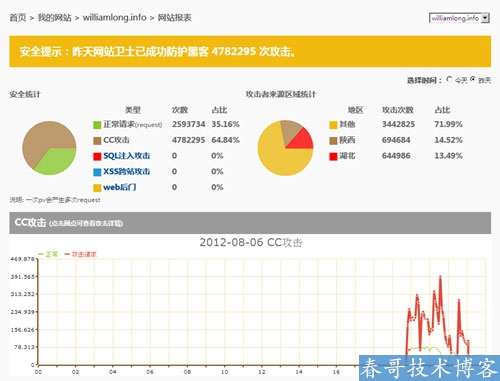
Task: Click red 湖北 region legend swatch
Action: click(x=333, y=156)
